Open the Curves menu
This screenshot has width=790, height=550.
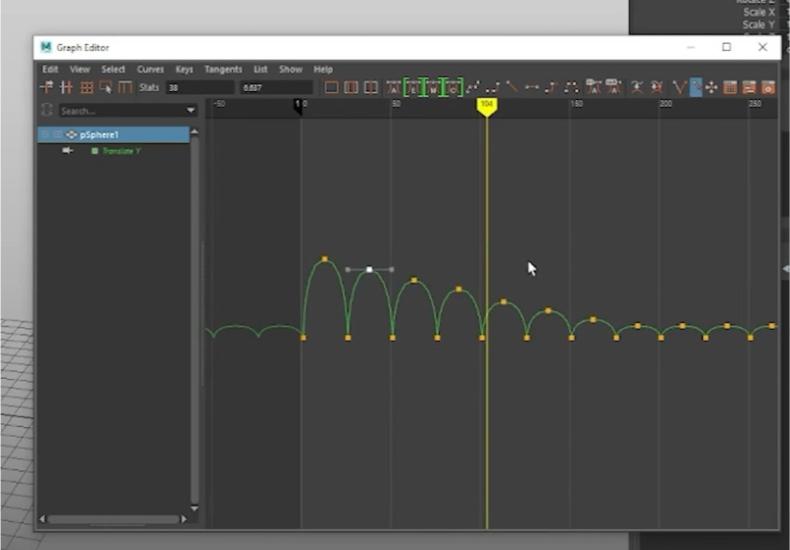pos(150,70)
